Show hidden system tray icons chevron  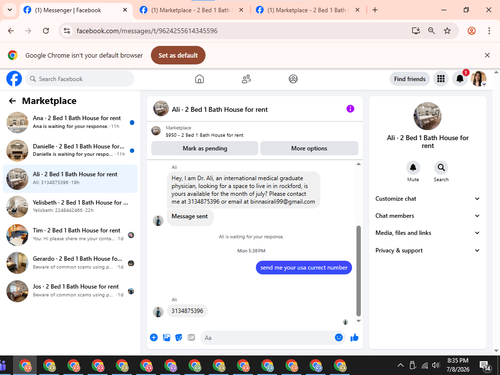tap(400, 365)
